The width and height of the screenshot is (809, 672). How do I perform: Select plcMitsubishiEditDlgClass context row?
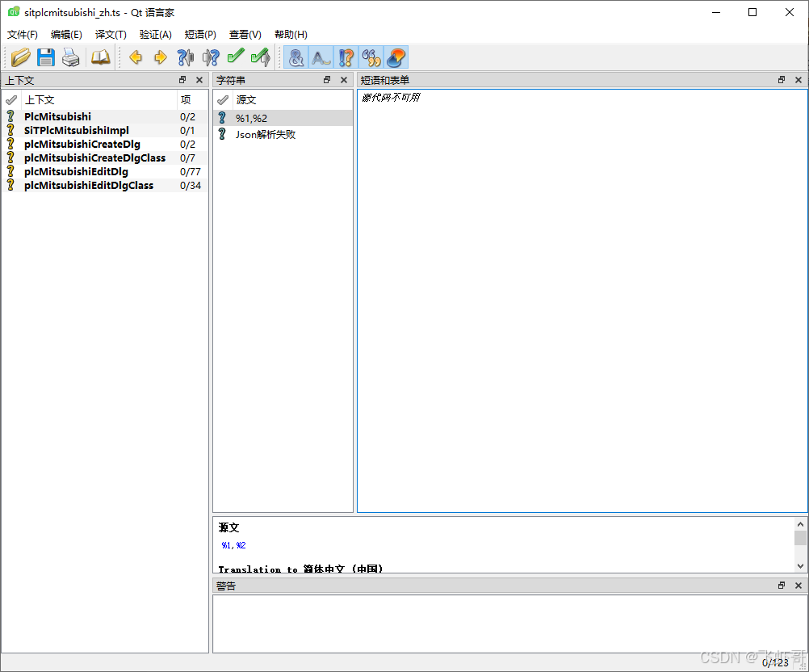105,185
